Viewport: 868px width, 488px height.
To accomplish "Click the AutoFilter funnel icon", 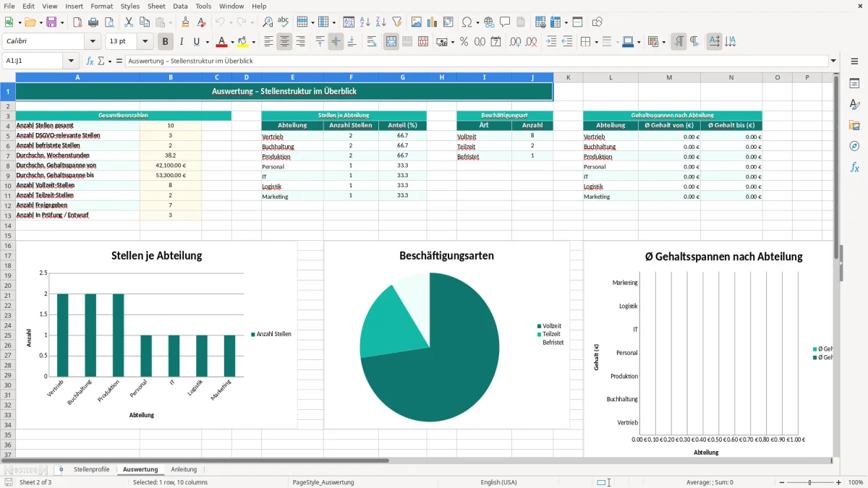I will [397, 22].
